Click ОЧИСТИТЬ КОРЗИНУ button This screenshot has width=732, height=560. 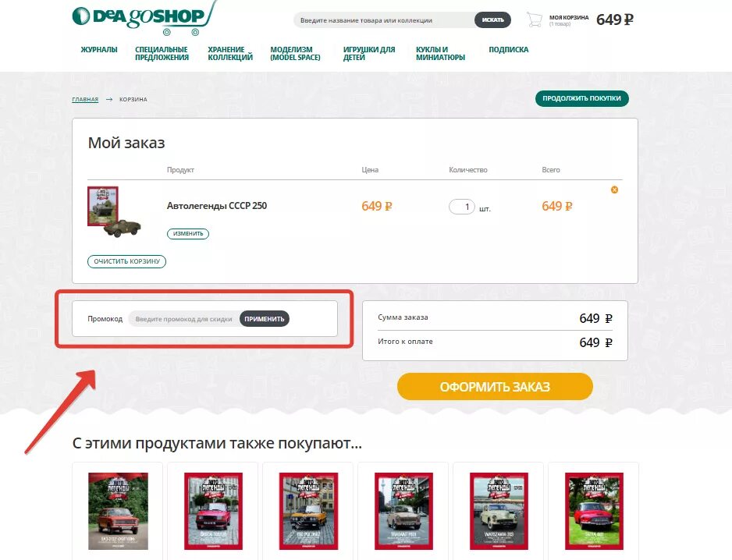[x=126, y=261]
